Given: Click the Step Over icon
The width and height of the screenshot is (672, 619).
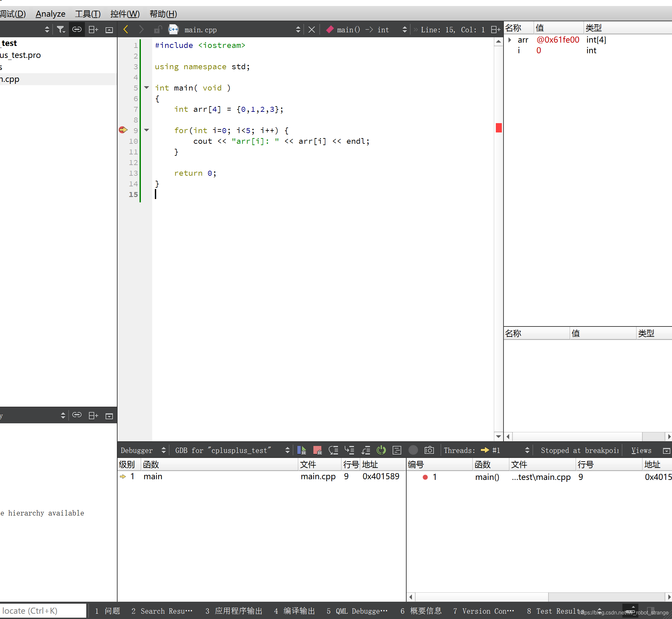Looking at the screenshot, I should pyautogui.click(x=333, y=450).
